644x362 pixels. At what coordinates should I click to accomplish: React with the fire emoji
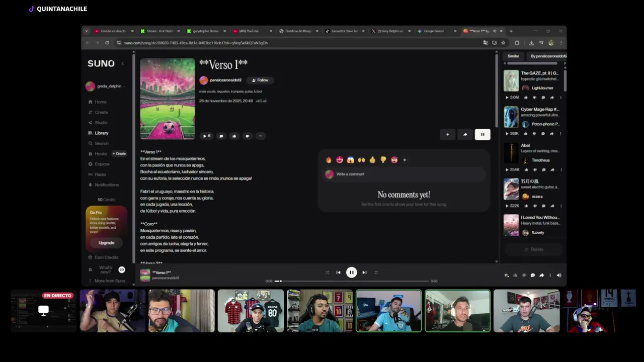(329, 160)
